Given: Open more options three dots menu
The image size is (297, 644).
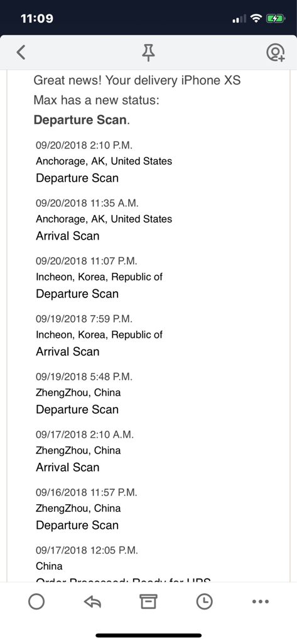Looking at the screenshot, I should click(260, 602).
